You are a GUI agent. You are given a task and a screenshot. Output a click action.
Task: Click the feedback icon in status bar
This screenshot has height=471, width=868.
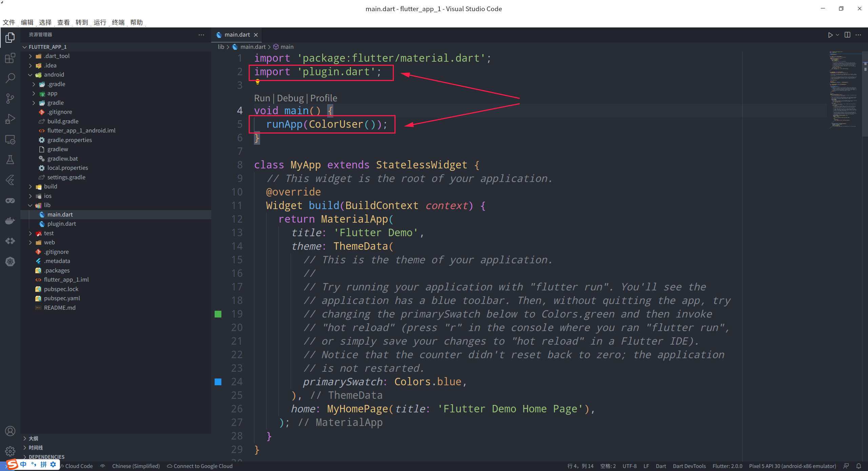846,466
